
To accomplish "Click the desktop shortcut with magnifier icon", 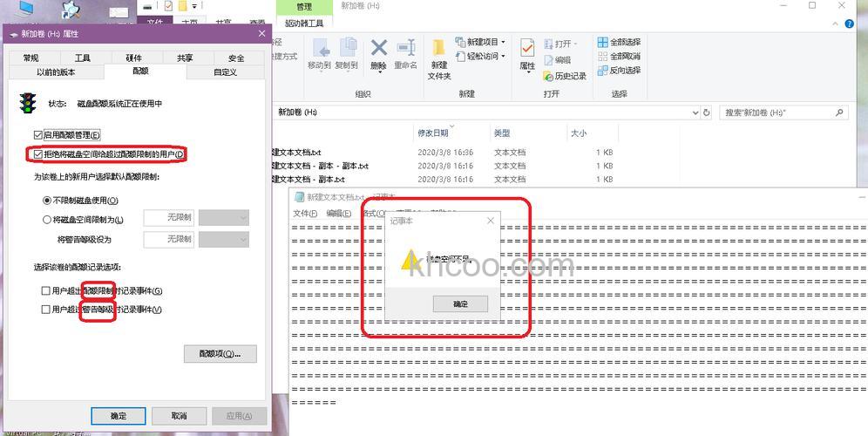I will (x=72, y=10).
